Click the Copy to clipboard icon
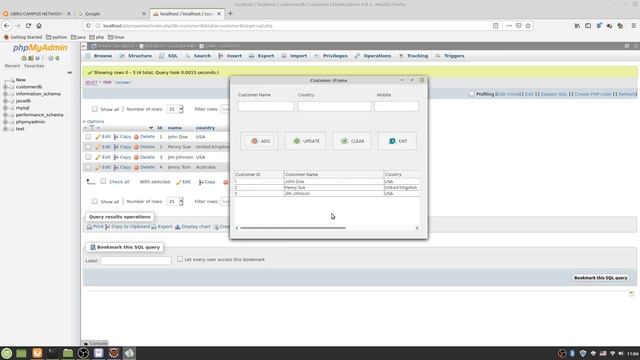The width and height of the screenshot is (640, 360). (107, 227)
